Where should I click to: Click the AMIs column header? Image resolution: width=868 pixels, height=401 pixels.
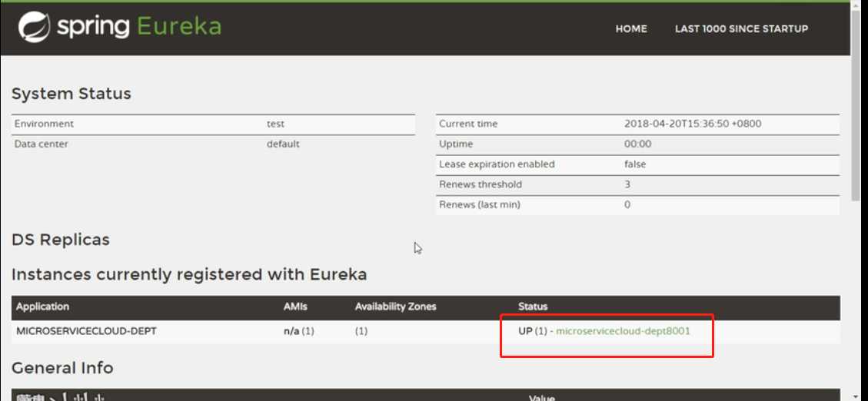(295, 307)
